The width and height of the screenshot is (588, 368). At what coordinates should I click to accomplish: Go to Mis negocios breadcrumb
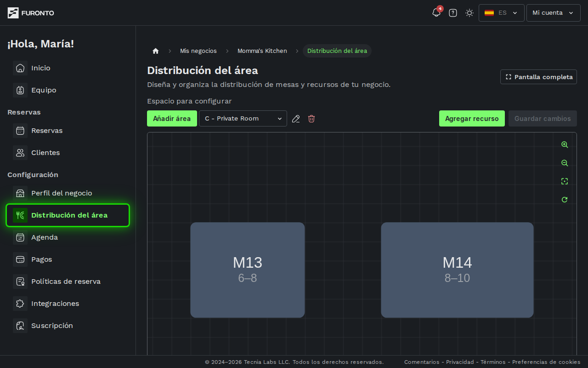(x=198, y=51)
